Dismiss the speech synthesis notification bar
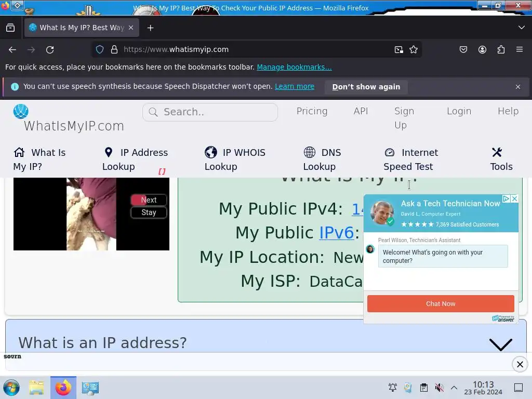This screenshot has width=532, height=399. point(518,87)
